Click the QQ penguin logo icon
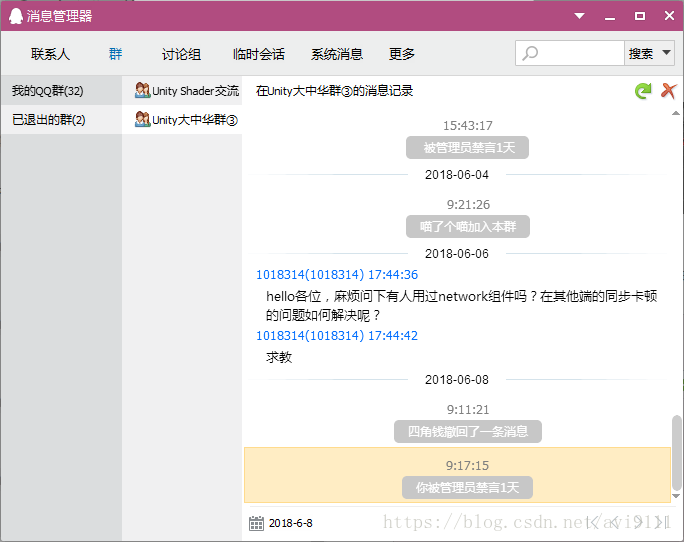 [16, 16]
